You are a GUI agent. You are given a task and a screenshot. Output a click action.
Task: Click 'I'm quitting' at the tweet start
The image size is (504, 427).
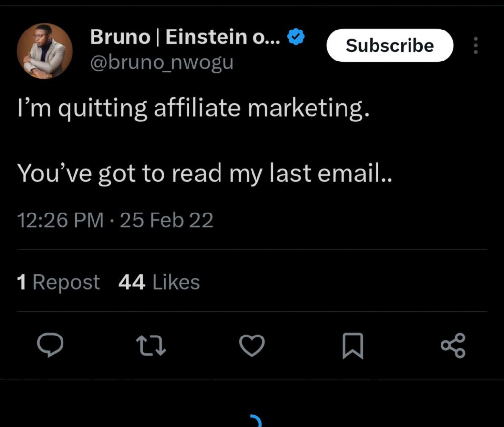click(x=82, y=109)
